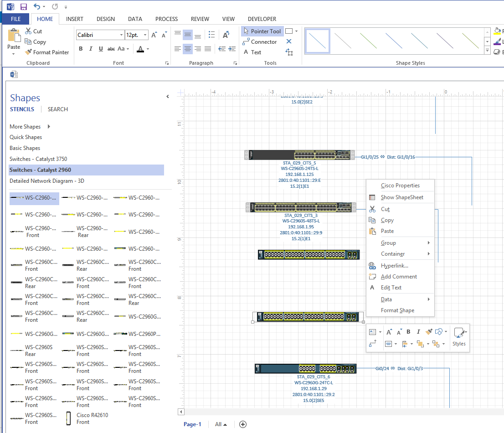The image size is (504, 433).
Task: Click the Cut scissors icon in the ribbon
Action: coord(28,31)
